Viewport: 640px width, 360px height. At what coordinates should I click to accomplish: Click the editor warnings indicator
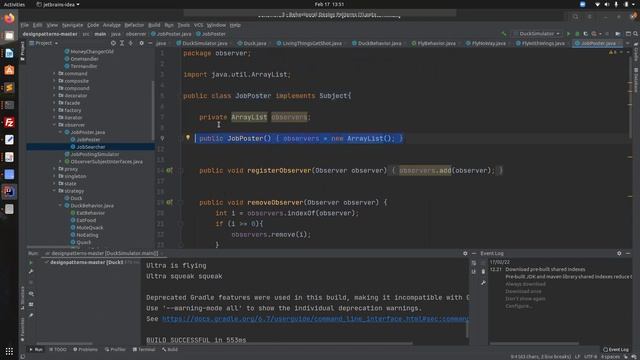point(613,52)
